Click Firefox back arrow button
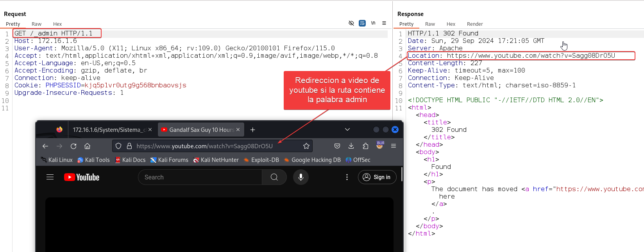Viewport: 644px width, 252px height. click(45, 146)
